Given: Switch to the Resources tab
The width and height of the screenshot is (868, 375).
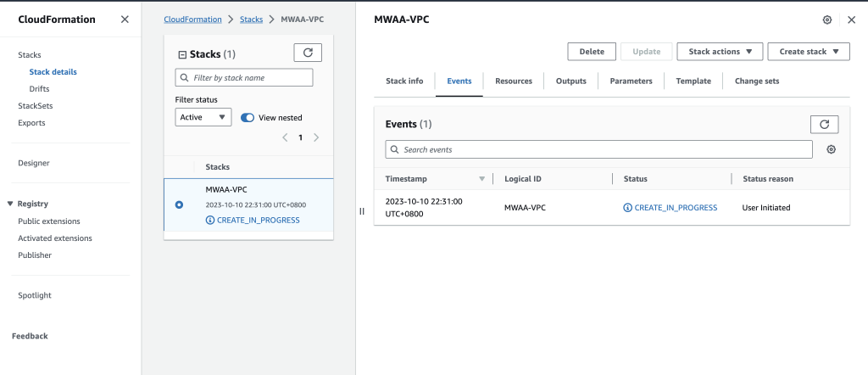Looking at the screenshot, I should [x=514, y=81].
